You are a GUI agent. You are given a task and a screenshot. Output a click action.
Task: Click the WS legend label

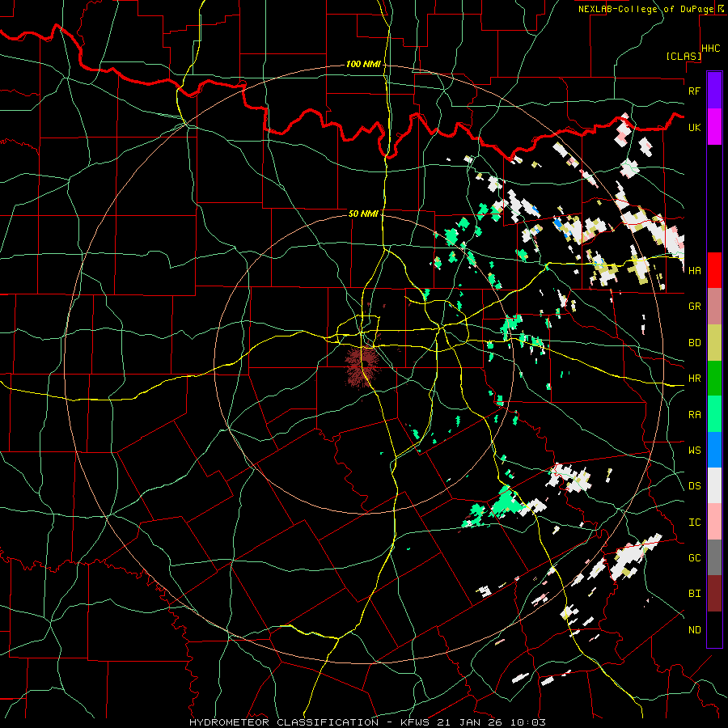coord(695,451)
